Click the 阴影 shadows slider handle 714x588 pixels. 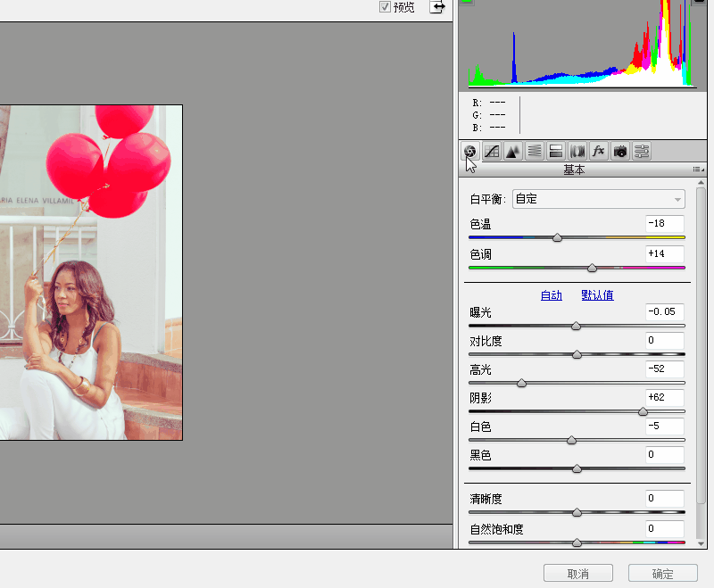tap(643, 412)
